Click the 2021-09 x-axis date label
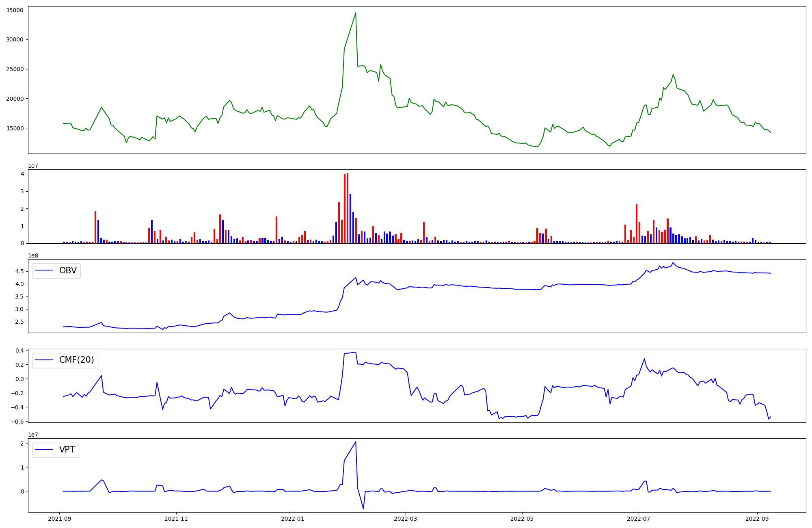Viewport: 812px width, 528px height. 60,519
